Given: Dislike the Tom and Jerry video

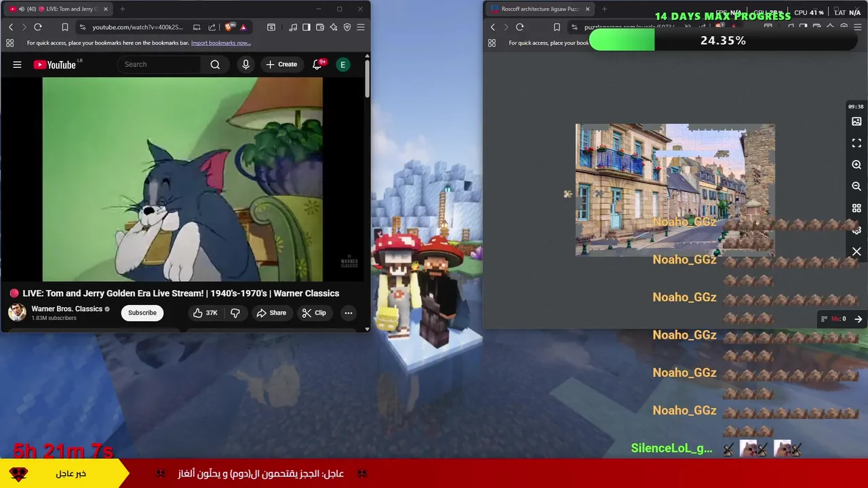Looking at the screenshot, I should (x=235, y=312).
